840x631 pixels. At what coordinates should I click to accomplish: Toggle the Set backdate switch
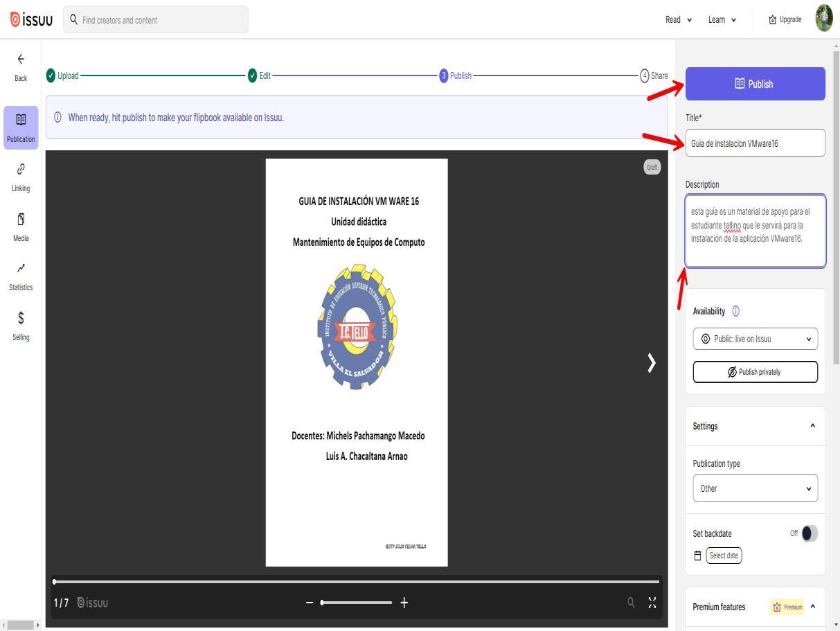click(x=809, y=533)
